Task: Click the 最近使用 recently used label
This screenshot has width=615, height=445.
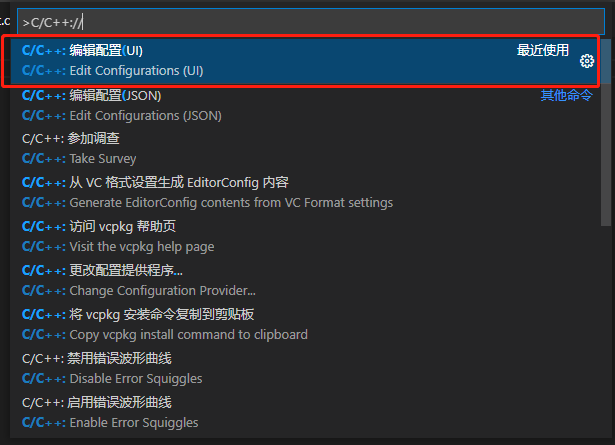Action: 542,50
